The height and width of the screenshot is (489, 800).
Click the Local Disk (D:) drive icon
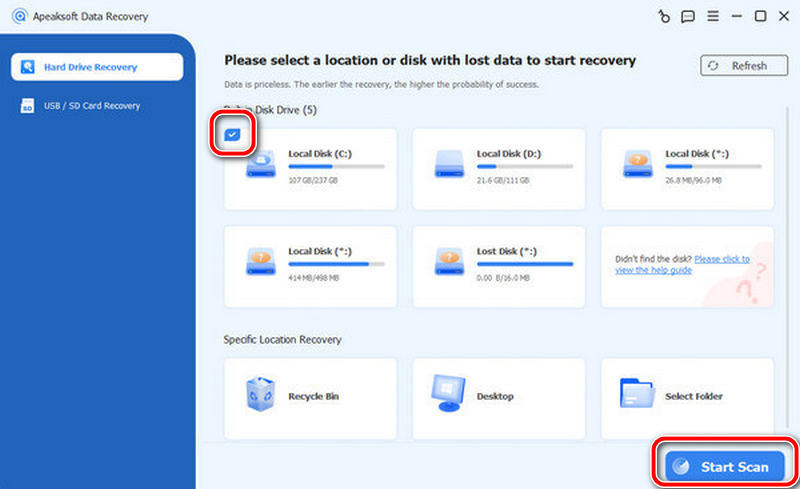click(449, 164)
